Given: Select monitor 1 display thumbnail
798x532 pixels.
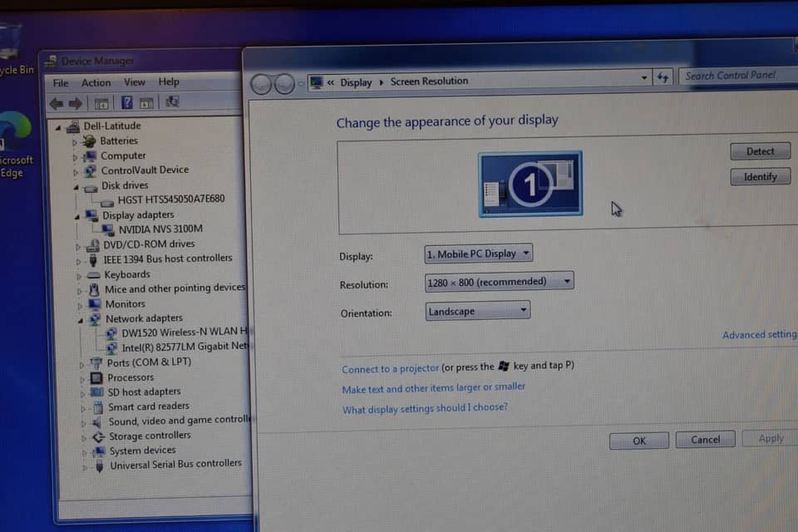Looking at the screenshot, I should 530,184.
